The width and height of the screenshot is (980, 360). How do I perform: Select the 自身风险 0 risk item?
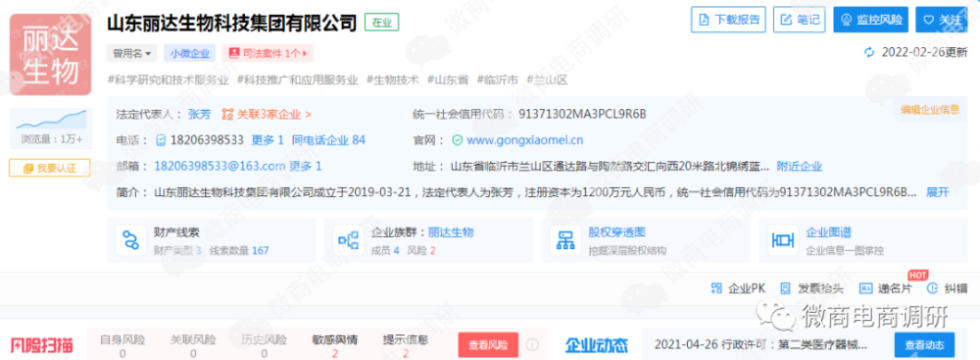point(122,346)
